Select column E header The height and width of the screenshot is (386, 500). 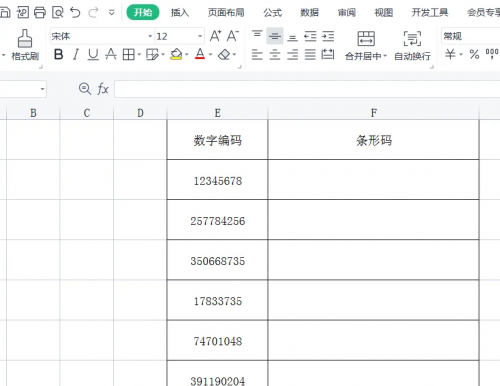point(217,113)
